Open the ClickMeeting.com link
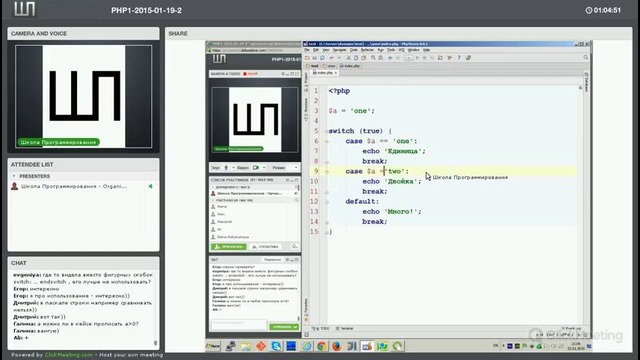This screenshot has width=640, height=360. [69, 355]
